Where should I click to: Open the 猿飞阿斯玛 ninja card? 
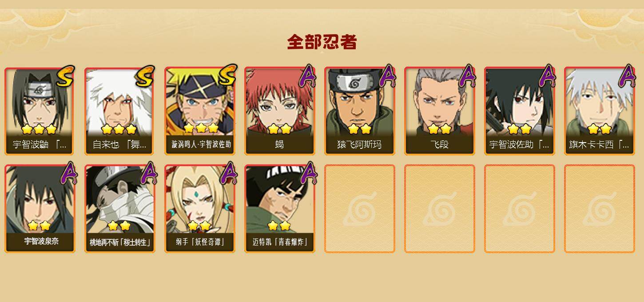[360, 111]
